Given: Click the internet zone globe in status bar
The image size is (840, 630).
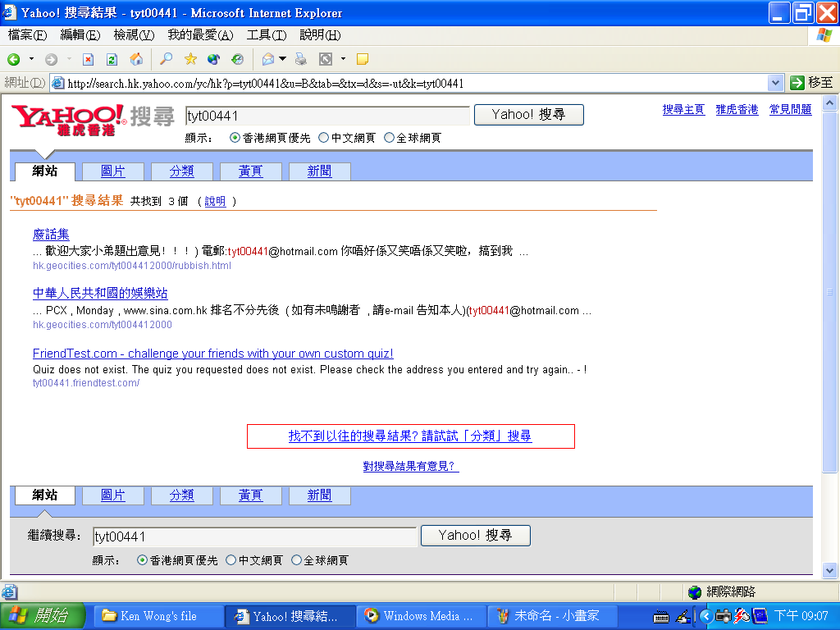Looking at the screenshot, I should pos(695,592).
